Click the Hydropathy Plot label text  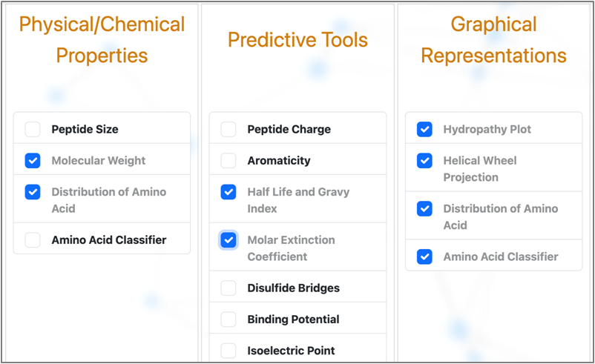487,129
